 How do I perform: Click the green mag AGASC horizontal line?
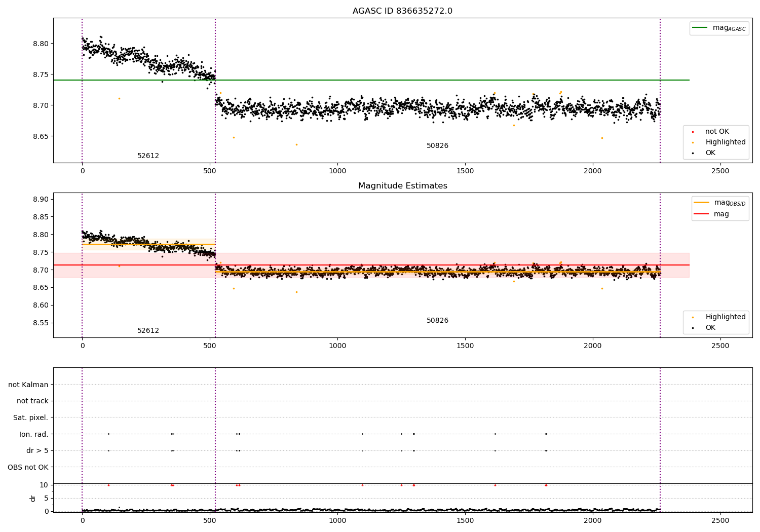point(371,80)
